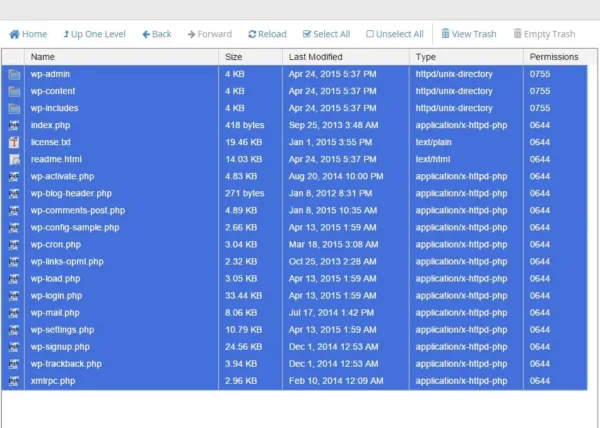Select the wp-blog-header.php file name
600x428 pixels.
[71, 194]
